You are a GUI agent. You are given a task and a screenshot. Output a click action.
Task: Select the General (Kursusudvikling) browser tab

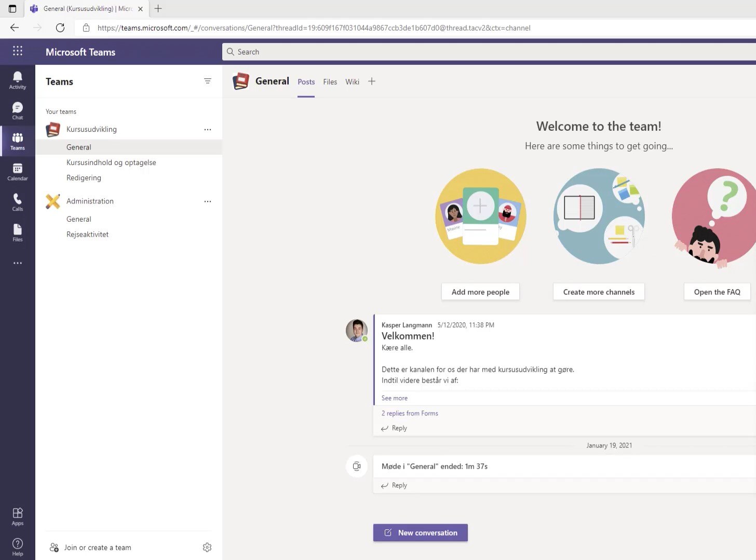pyautogui.click(x=86, y=9)
